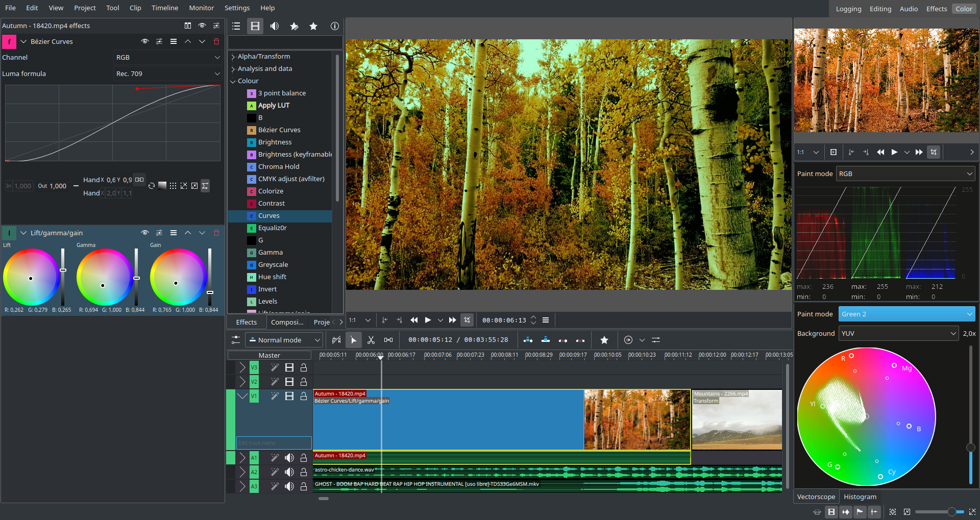Click the Gamma colour wheel
The image size is (980, 520).
(x=104, y=277)
